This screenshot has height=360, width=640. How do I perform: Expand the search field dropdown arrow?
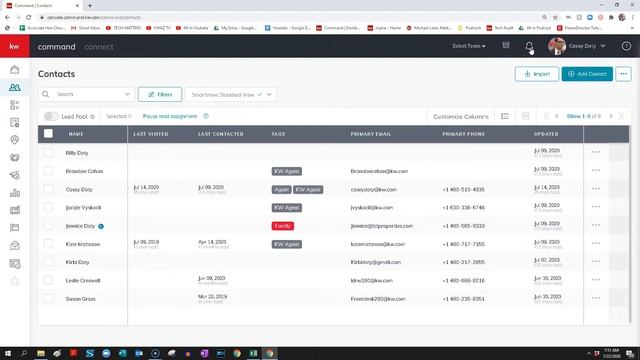pyautogui.click(x=127, y=94)
